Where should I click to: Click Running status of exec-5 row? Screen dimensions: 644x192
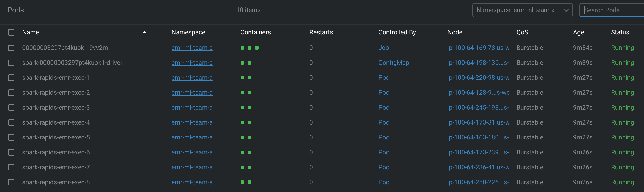click(x=623, y=137)
